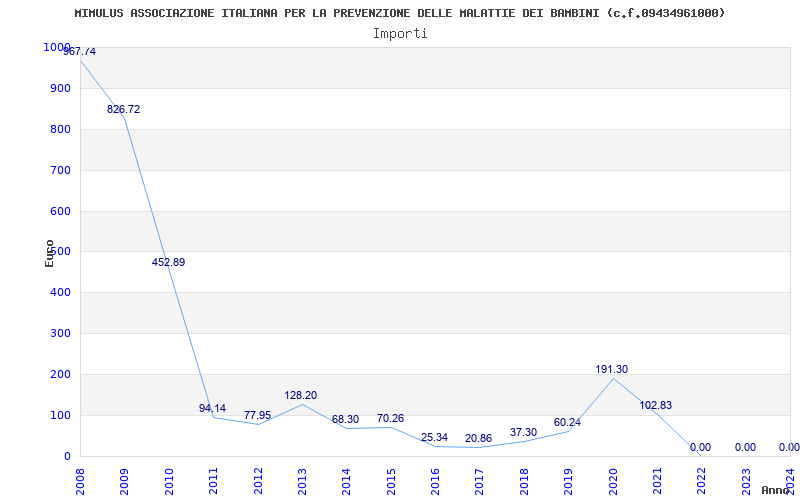
Task: Click the chart title MIMULUS ASSOCIAZIONE ITALIANA
Action: pyautogui.click(x=399, y=13)
